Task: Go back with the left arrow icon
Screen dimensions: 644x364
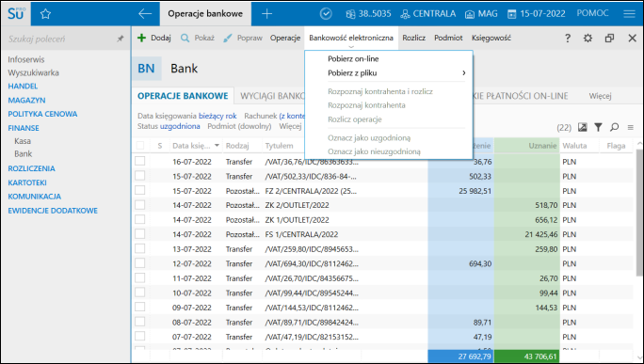Action: [145, 14]
